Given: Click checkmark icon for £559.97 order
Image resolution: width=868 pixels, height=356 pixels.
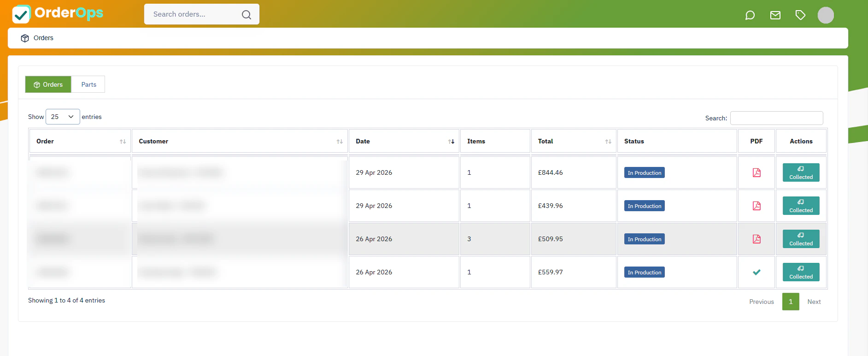Looking at the screenshot, I should pyautogui.click(x=757, y=272).
